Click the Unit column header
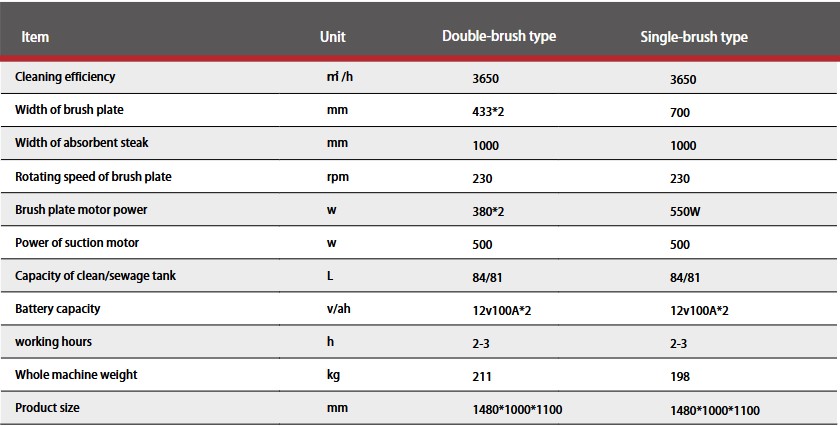Image resolution: width=840 pixels, height=426 pixels. coord(332,37)
